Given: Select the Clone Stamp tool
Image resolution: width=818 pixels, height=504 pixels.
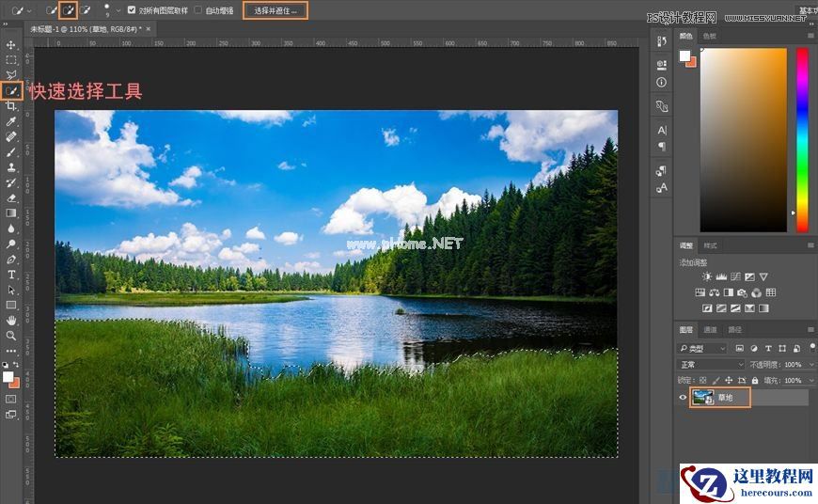Looking at the screenshot, I should coord(11,167).
